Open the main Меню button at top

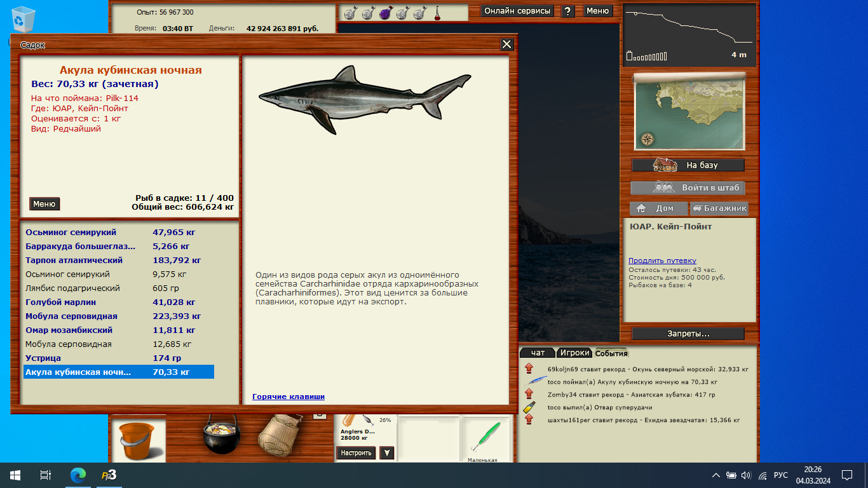coord(597,11)
